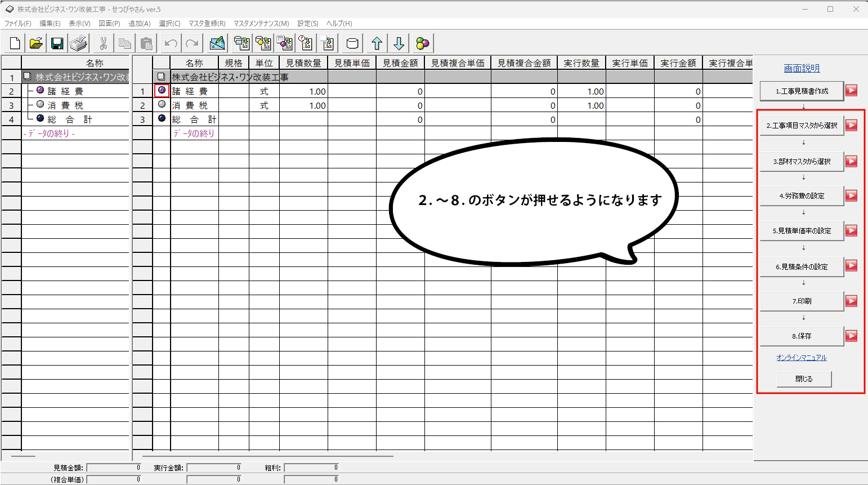The image size is (868, 485).
Task: Click the Redo arrow icon
Action: (192, 43)
